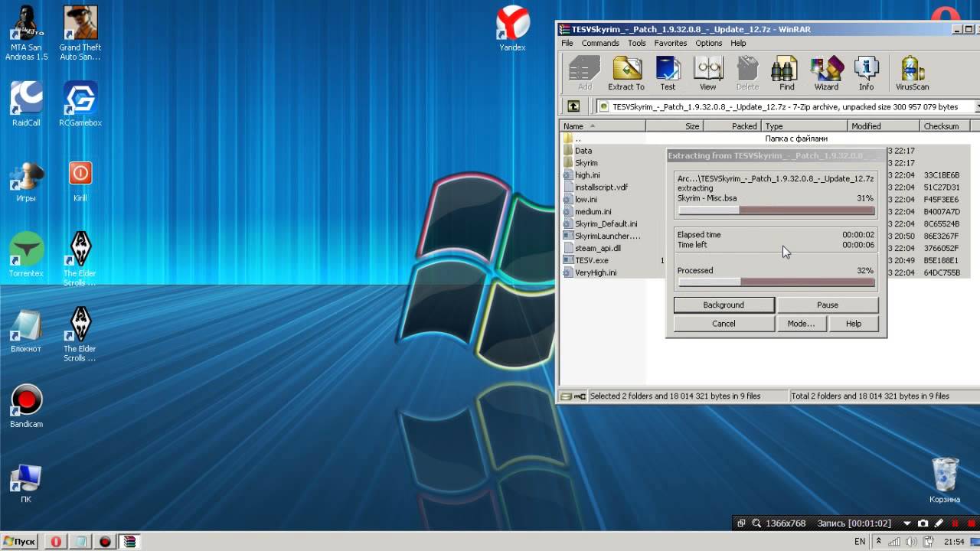Run the Test archive tool
Viewport: 980px width, 551px height.
point(668,73)
